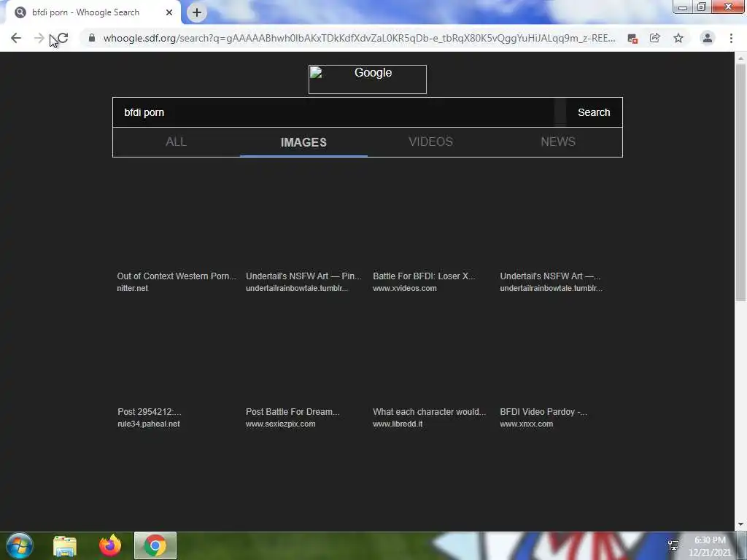Switch to the ALL results tab

click(x=176, y=142)
